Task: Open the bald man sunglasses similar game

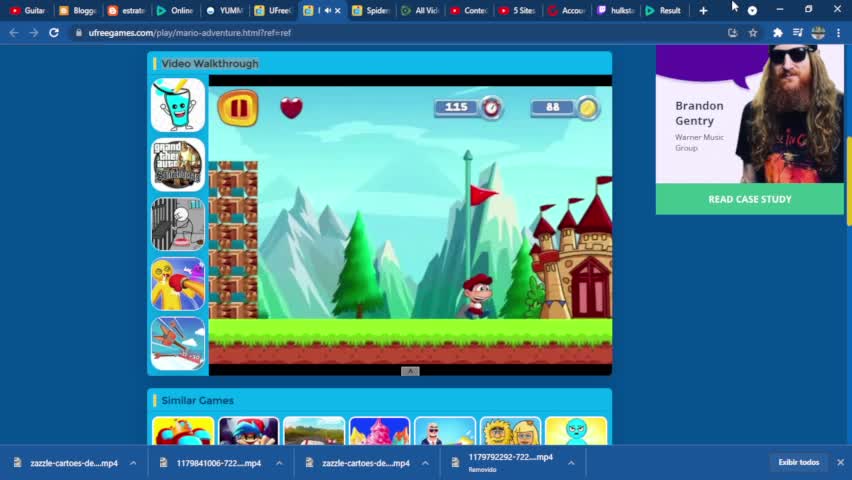Action: pos(445,432)
